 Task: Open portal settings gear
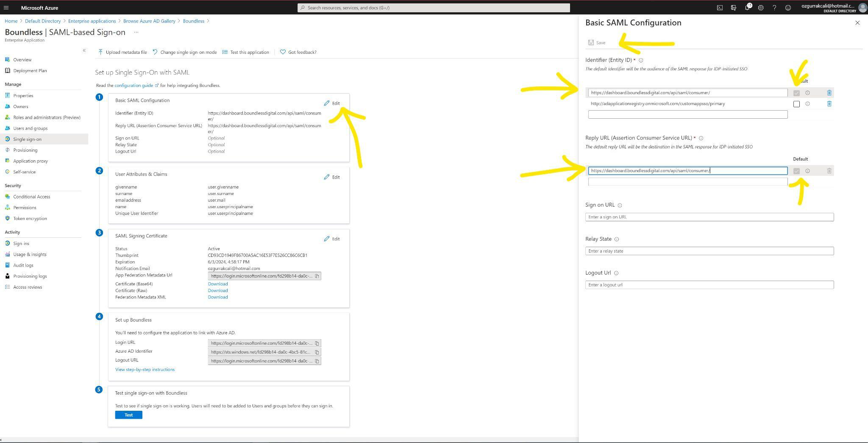click(761, 8)
